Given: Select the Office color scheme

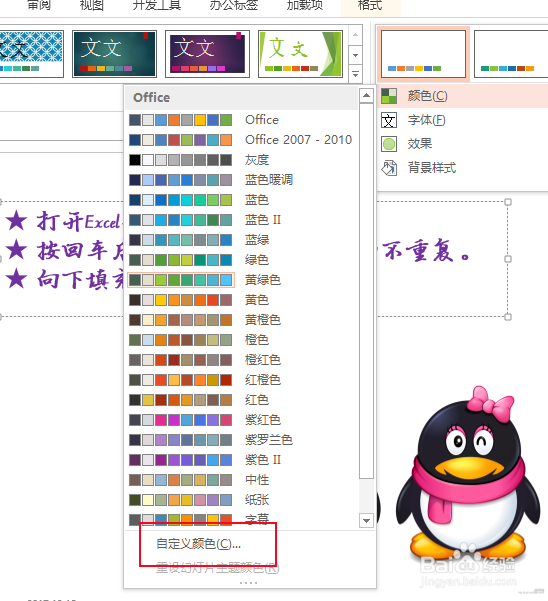Looking at the screenshot, I should click(x=241, y=120).
